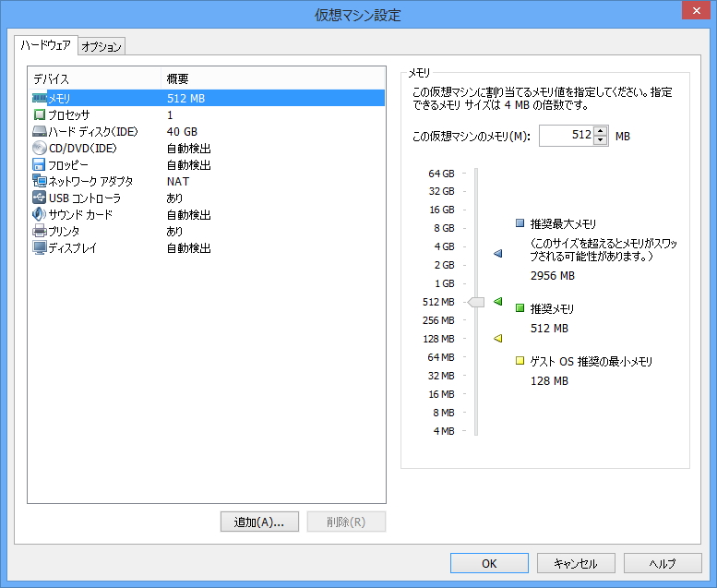This screenshot has width=717, height=588.
Task: Click the NAT network adapter summary
Action: 178,181
